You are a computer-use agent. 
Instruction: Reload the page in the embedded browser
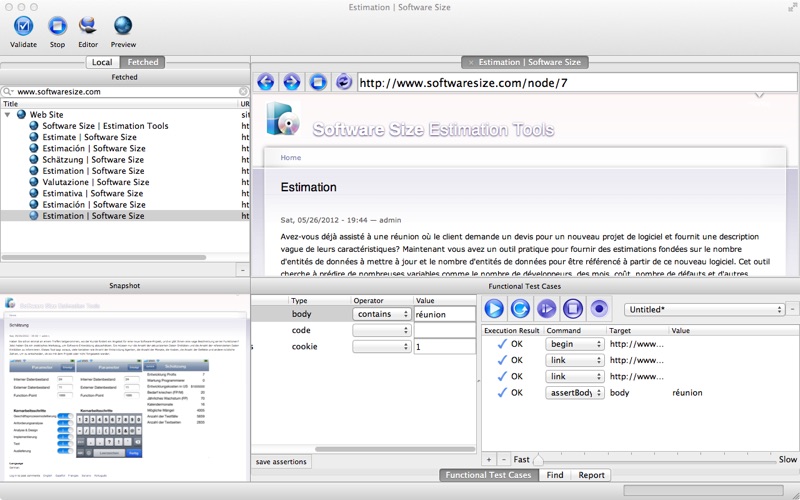click(344, 82)
